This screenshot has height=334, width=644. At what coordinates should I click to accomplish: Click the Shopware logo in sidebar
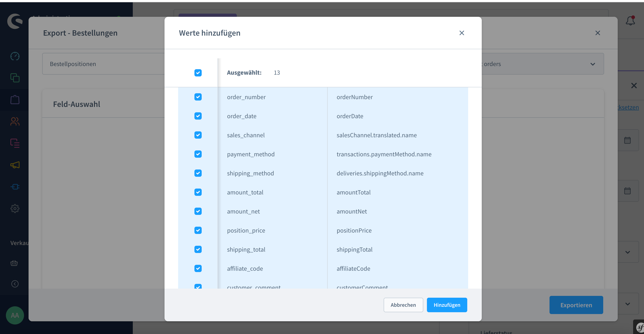click(x=15, y=21)
